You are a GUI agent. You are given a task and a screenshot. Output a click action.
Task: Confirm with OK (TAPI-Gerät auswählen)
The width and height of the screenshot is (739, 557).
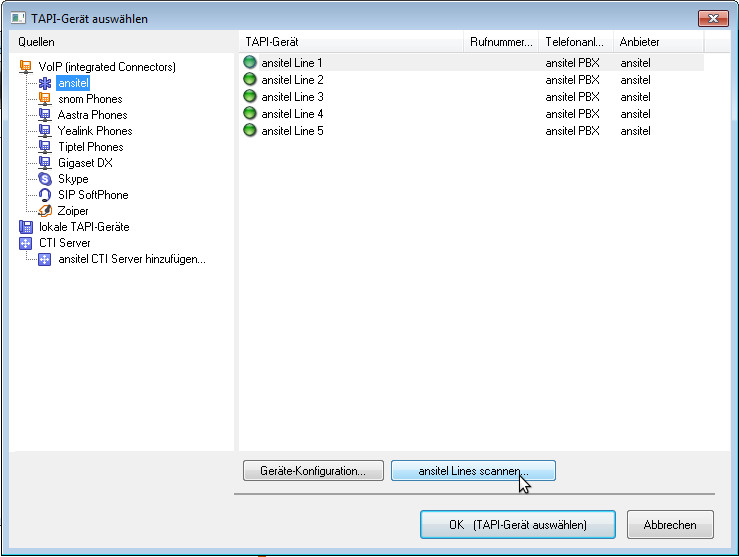(517, 524)
